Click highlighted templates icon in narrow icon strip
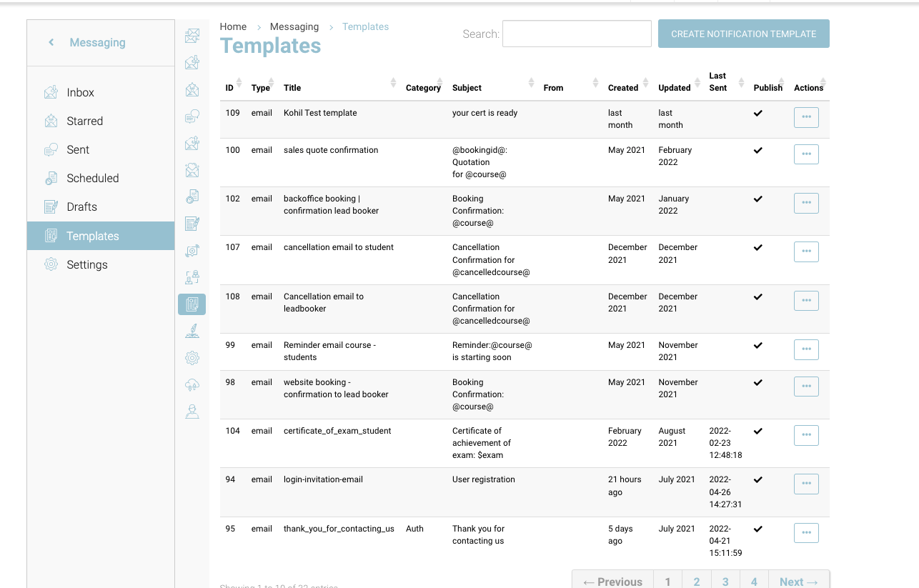 pos(192,304)
